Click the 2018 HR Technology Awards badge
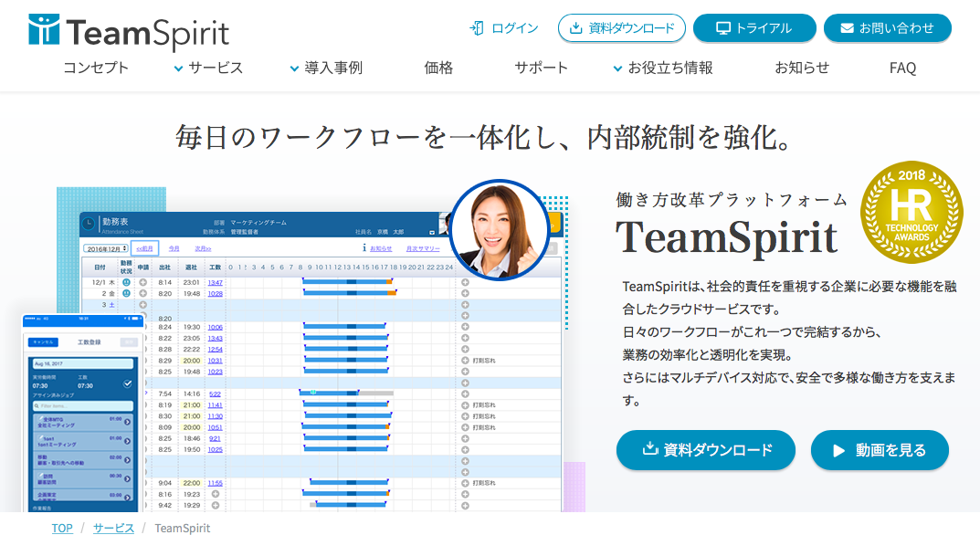This screenshot has height=556, width=980. pos(912,212)
